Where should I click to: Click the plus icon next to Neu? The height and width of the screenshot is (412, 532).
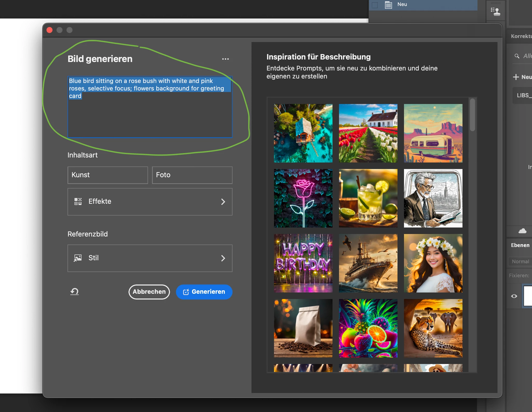[x=516, y=77]
